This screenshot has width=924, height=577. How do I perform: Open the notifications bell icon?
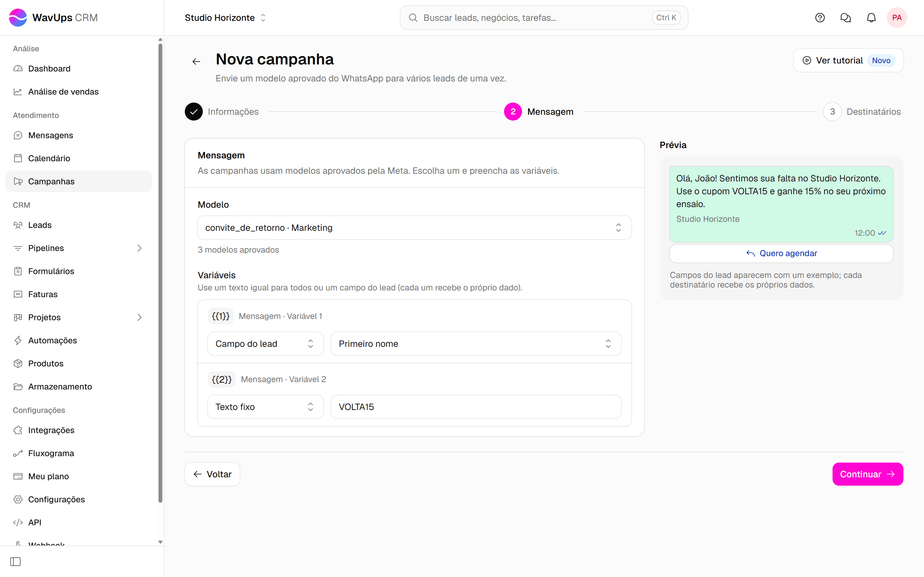click(871, 18)
